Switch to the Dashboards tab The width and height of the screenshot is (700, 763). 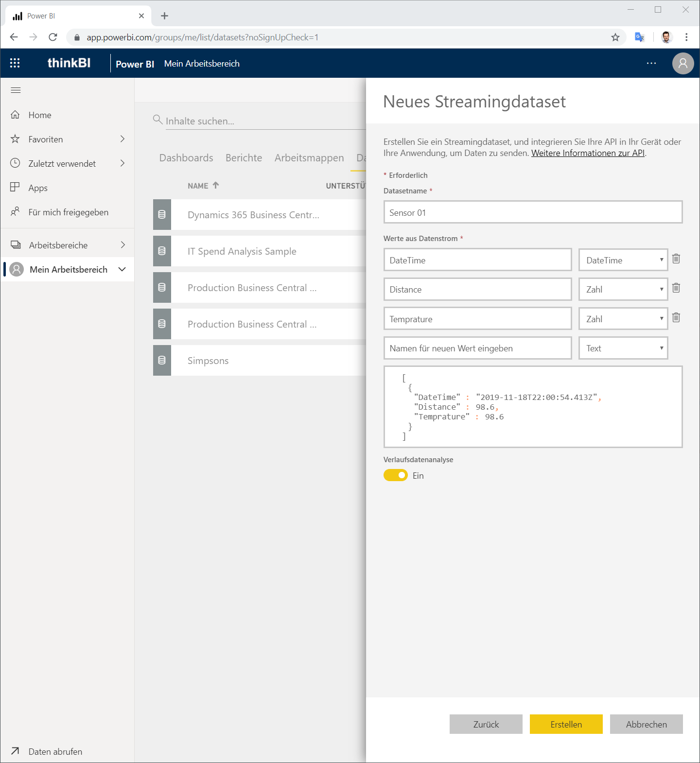[186, 158]
